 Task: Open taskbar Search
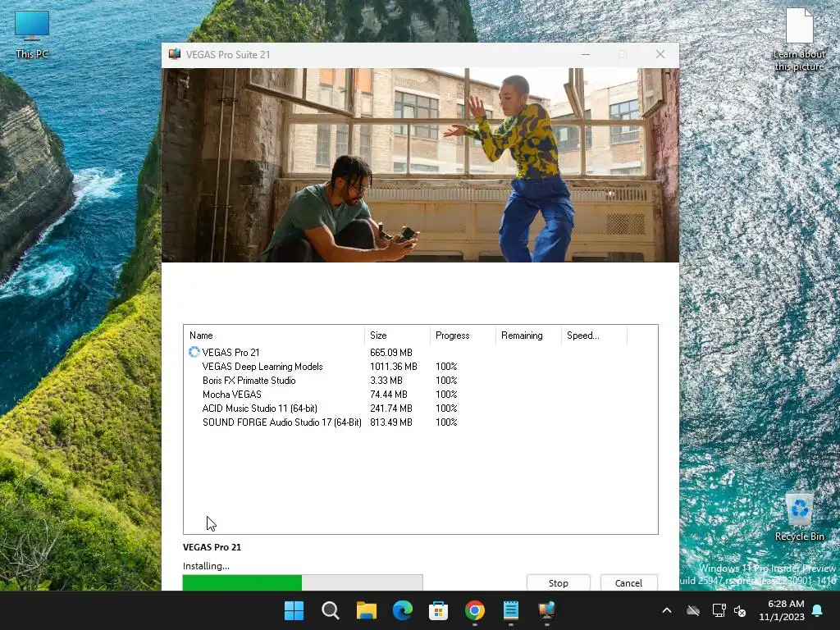[x=330, y=610]
